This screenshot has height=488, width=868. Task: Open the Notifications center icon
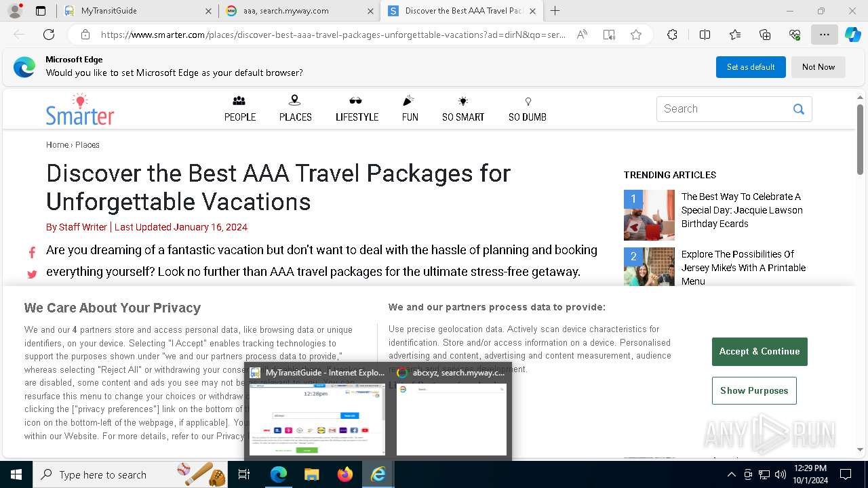[846, 474]
